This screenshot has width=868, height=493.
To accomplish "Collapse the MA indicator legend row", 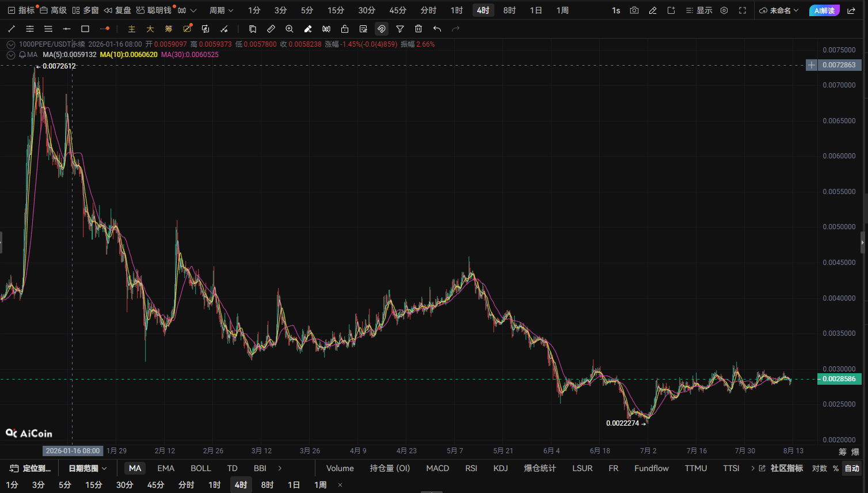I will click(x=10, y=55).
